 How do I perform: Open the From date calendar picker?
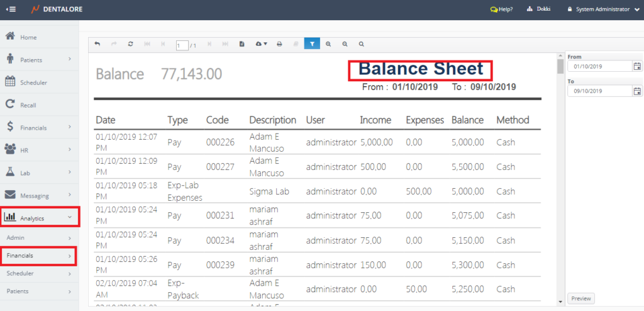click(637, 66)
